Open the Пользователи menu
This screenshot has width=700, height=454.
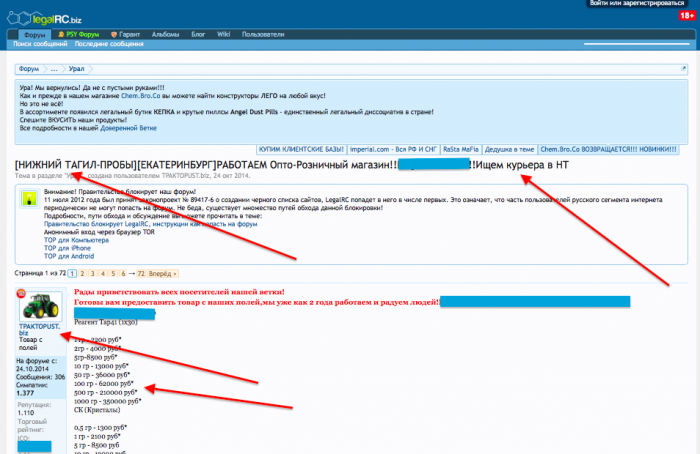point(264,34)
